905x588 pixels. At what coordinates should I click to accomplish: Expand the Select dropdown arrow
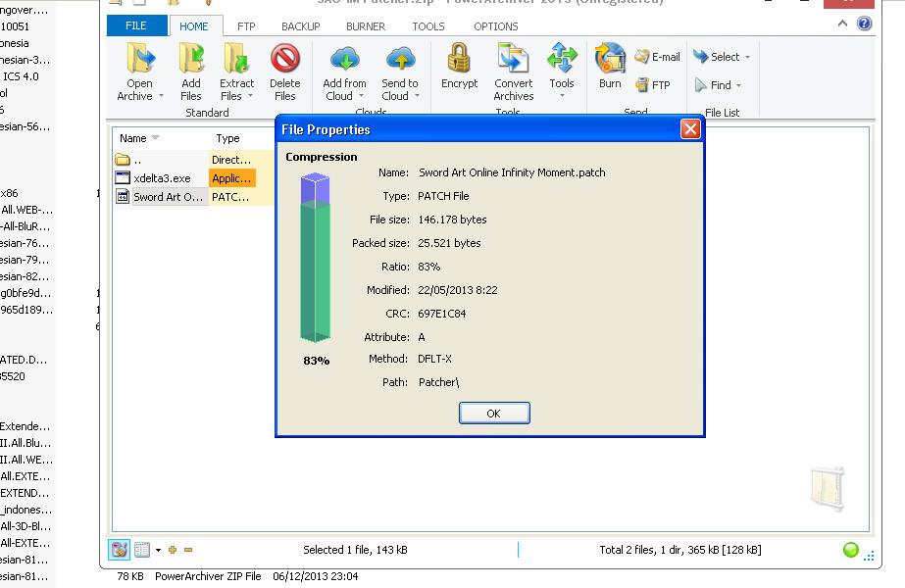tap(747, 57)
